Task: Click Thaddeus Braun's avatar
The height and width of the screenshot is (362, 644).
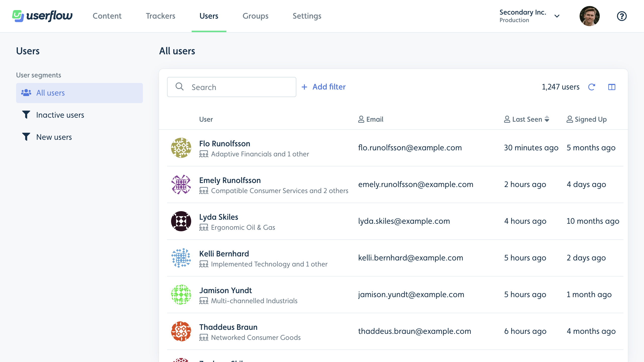Action: [181, 331]
